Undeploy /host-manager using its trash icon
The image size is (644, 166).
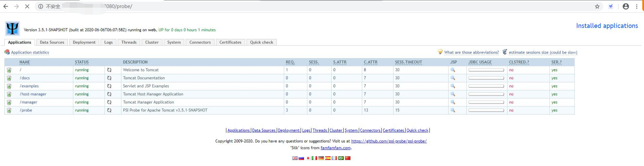point(9,94)
